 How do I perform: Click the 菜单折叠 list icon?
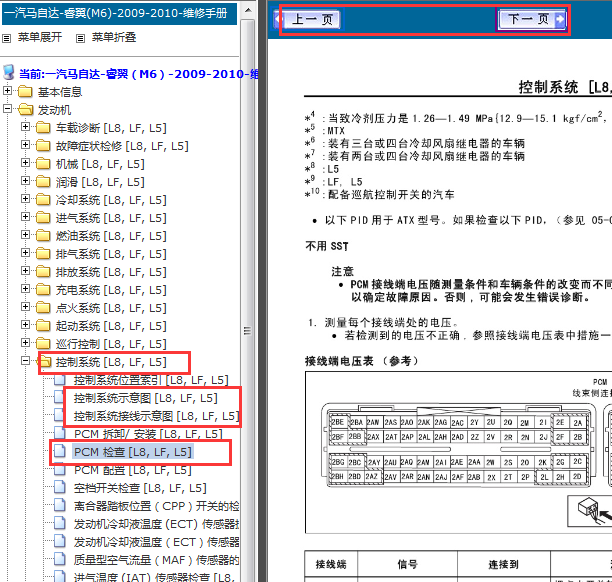[80, 38]
